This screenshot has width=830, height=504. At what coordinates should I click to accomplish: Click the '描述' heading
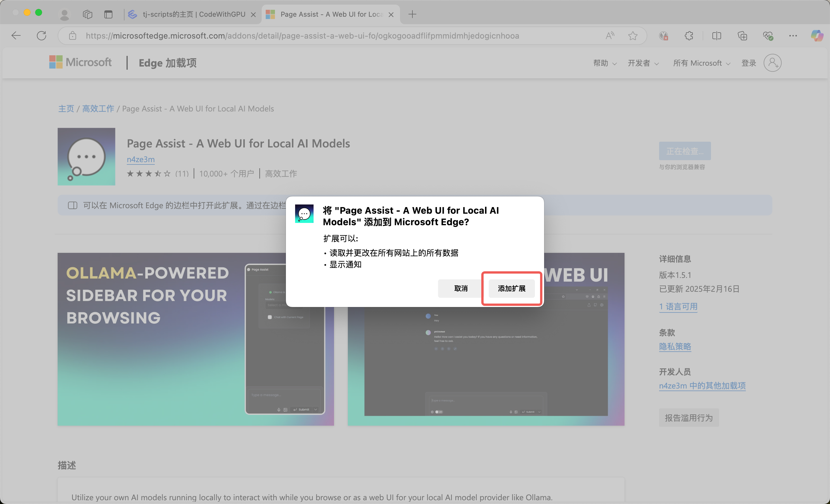[x=67, y=465]
